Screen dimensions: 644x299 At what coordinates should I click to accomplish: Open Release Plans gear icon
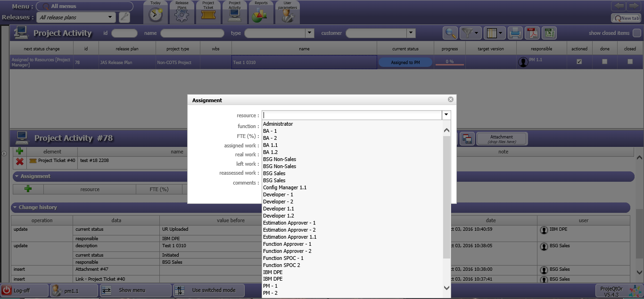point(182,14)
